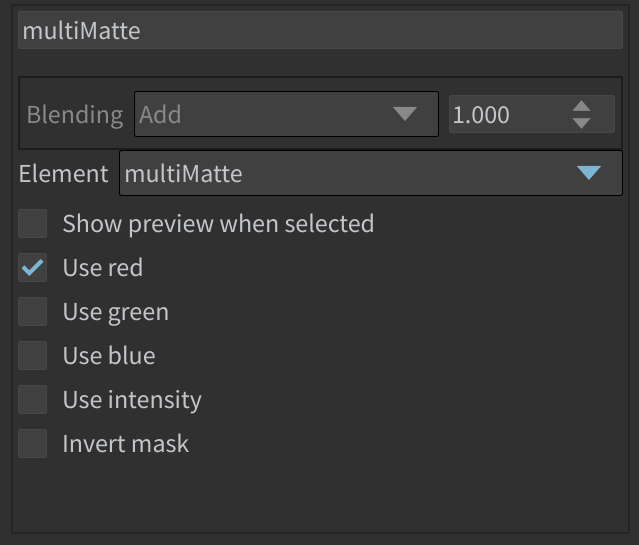
Task: Enable the Show preview when selected checkbox
Action: tap(33, 223)
